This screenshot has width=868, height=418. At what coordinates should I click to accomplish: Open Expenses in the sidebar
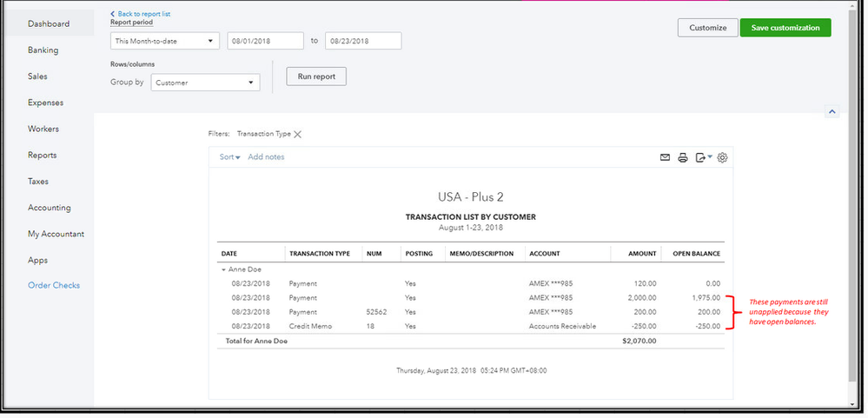[45, 103]
